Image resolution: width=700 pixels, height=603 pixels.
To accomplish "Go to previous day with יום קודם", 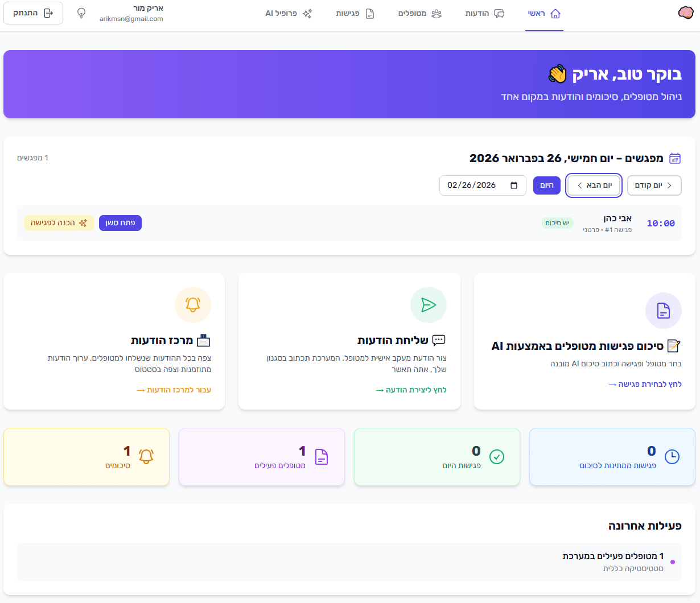I will pos(654,185).
